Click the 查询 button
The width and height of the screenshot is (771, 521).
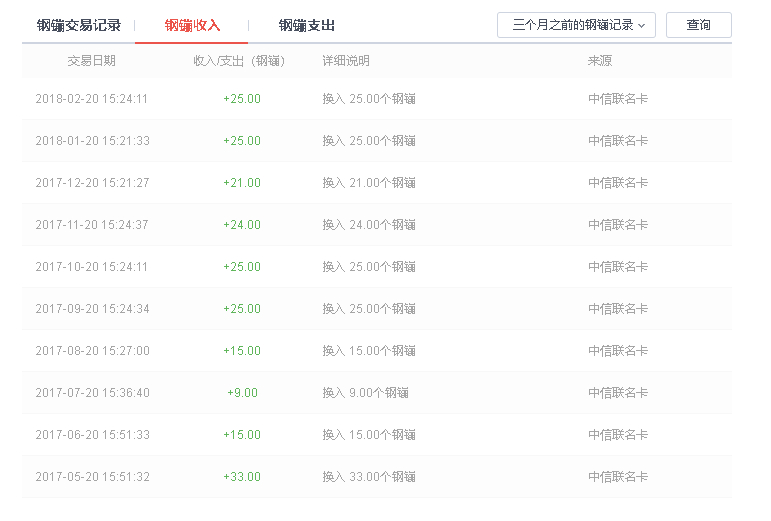[x=699, y=25]
